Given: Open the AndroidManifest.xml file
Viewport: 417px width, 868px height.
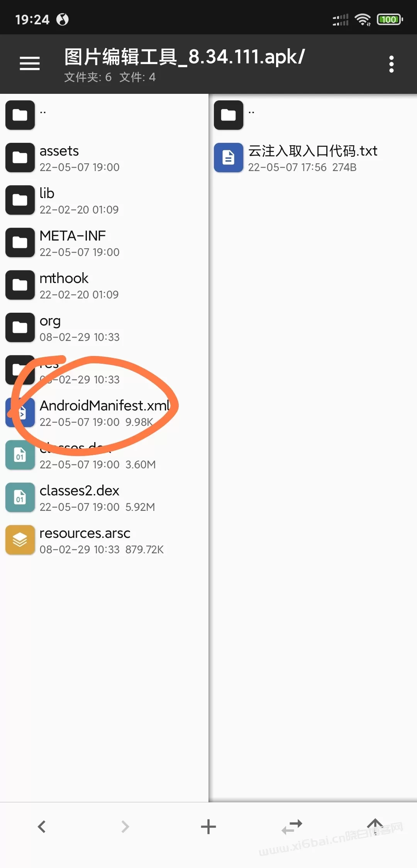Looking at the screenshot, I should (104, 412).
